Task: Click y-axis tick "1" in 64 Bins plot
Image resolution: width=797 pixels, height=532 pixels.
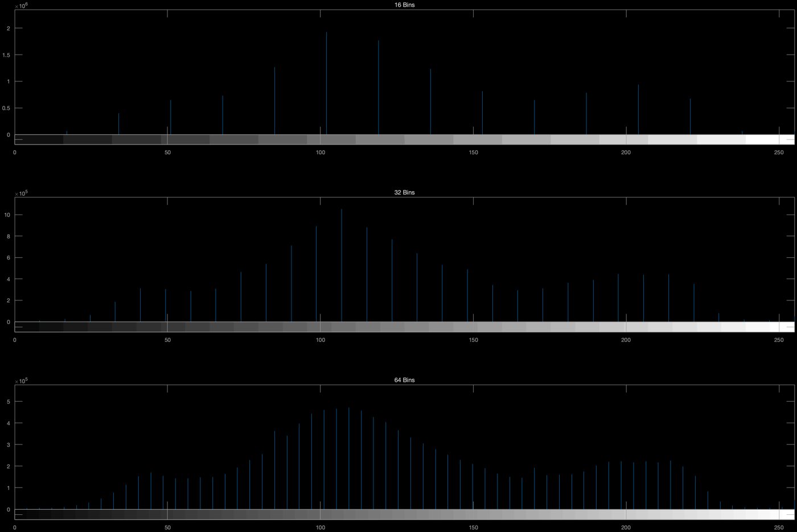Action: [x=10, y=488]
